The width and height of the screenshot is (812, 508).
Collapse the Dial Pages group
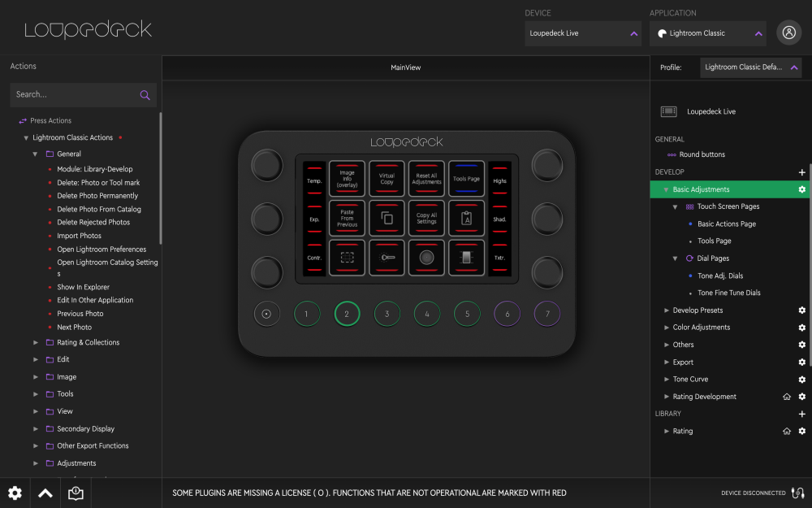click(675, 258)
